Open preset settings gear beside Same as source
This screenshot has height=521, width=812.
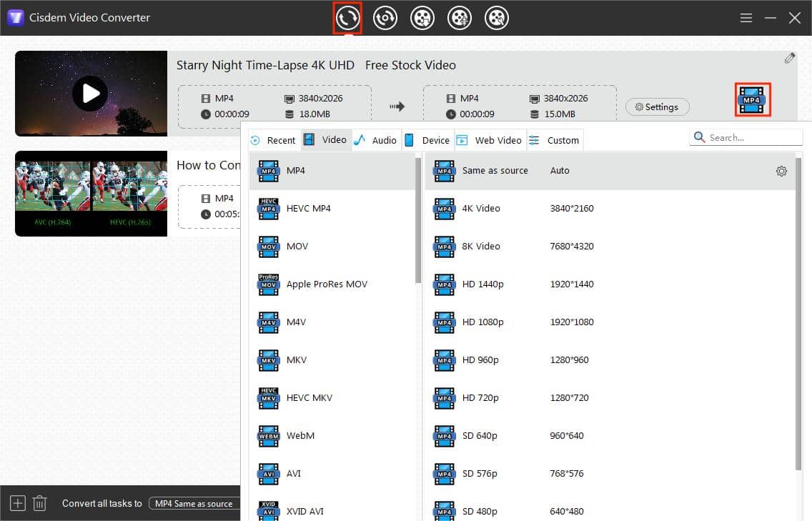coord(781,171)
